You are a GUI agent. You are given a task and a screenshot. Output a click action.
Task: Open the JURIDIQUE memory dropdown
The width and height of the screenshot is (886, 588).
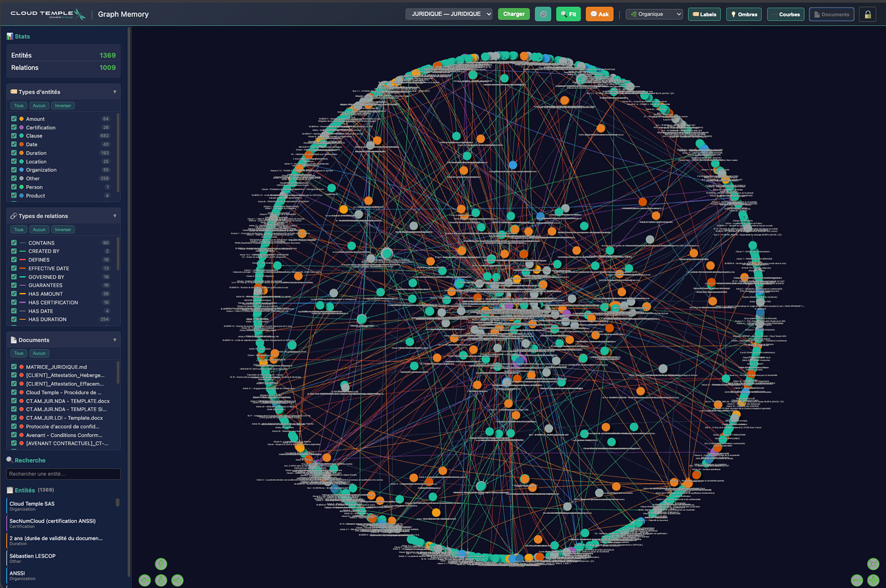(x=449, y=14)
